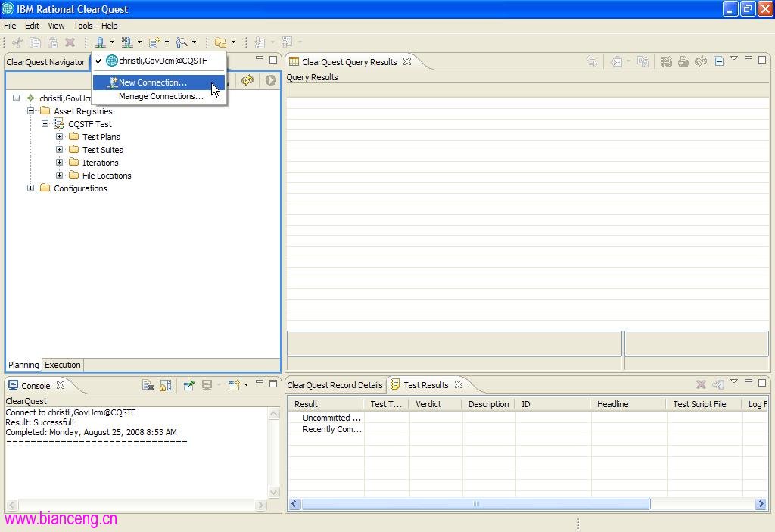
Task: Click the database connection icon in the toolbar
Action: (x=101, y=42)
